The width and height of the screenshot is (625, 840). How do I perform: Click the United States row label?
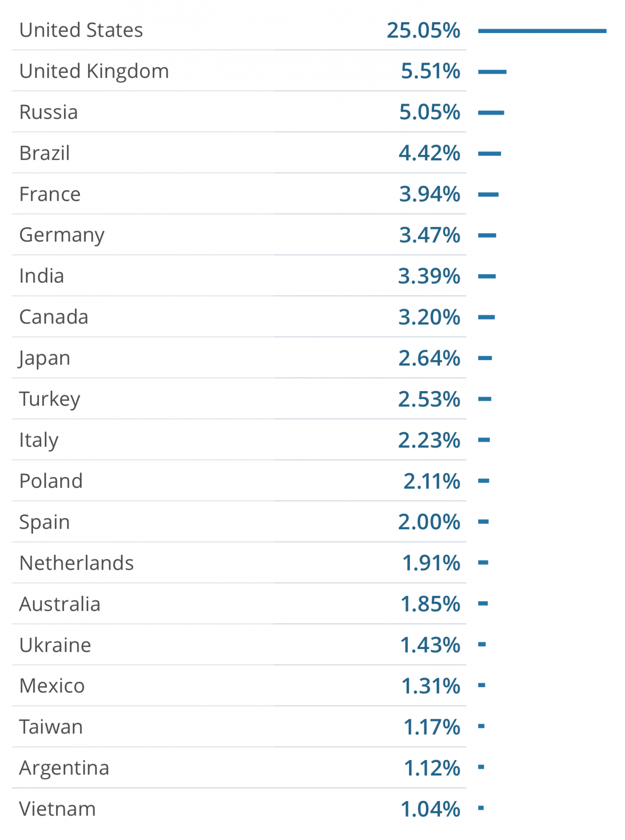[81, 30]
